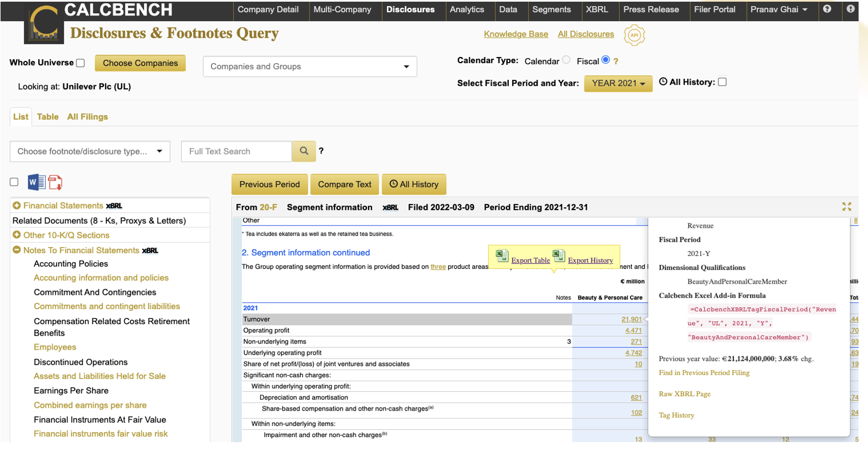Click the Calcbench logo
The height and width of the screenshot is (451, 868).
pyautogui.click(x=43, y=25)
